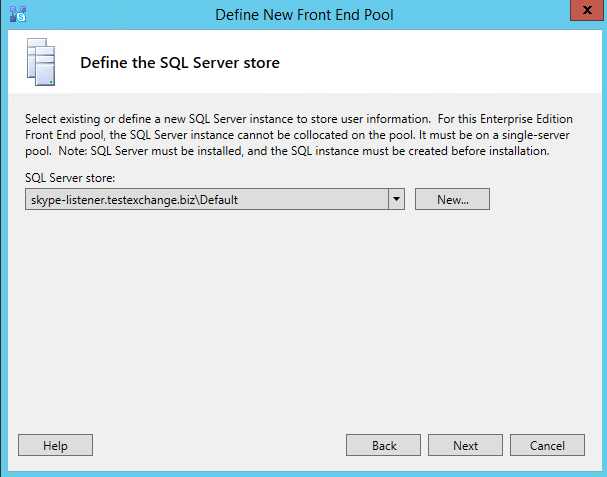Click the "Define New Front End Pool" title text
The width and height of the screenshot is (607, 477).
(304, 15)
